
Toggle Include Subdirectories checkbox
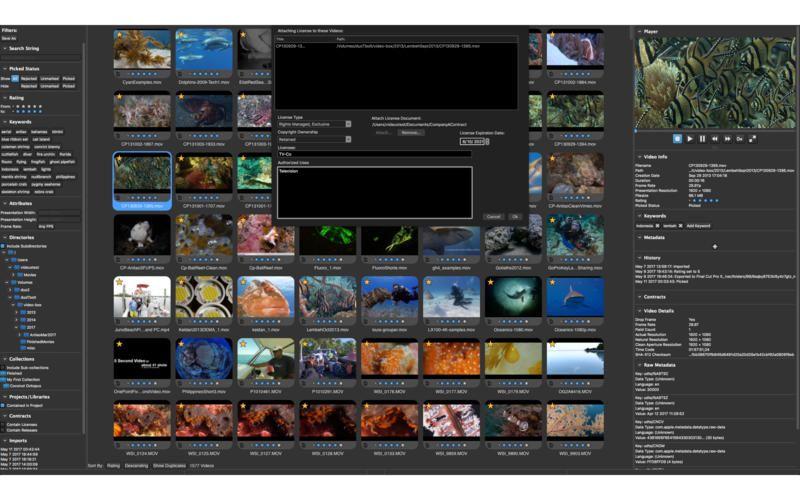[x=3, y=246]
